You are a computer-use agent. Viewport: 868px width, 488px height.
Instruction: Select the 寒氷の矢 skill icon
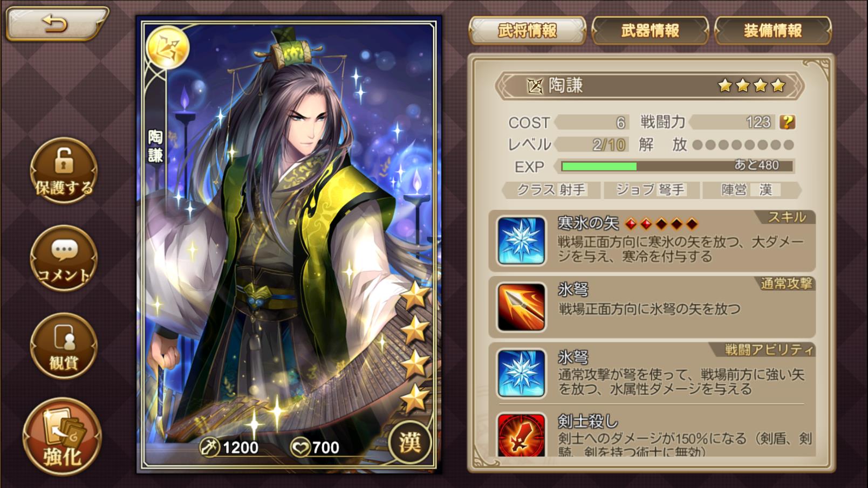[x=521, y=240]
